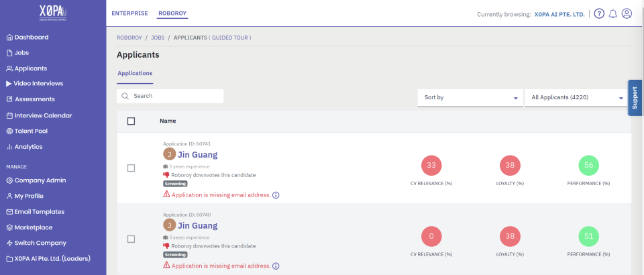Check the box for application 60740
Viewport: 644px width, 275px height.
coord(131,239)
